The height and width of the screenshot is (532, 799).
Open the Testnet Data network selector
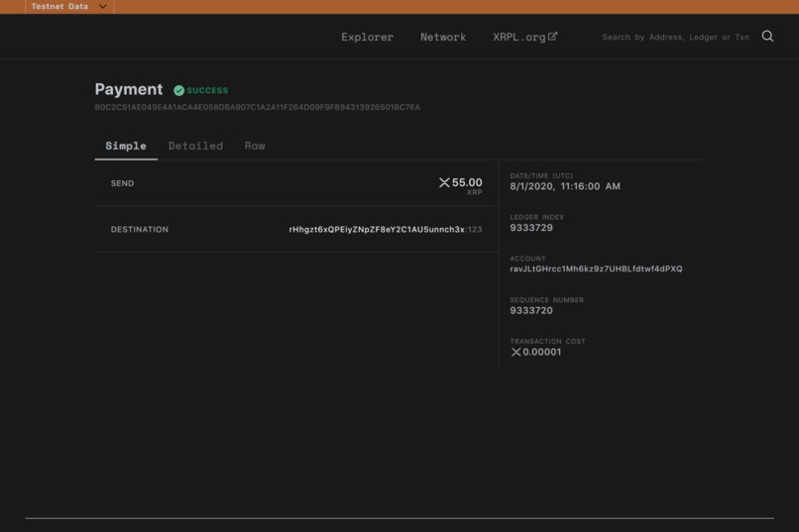click(x=69, y=7)
